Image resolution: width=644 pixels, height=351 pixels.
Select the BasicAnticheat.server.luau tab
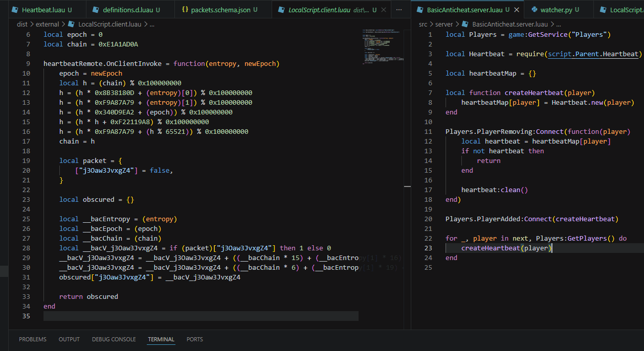tap(468, 10)
